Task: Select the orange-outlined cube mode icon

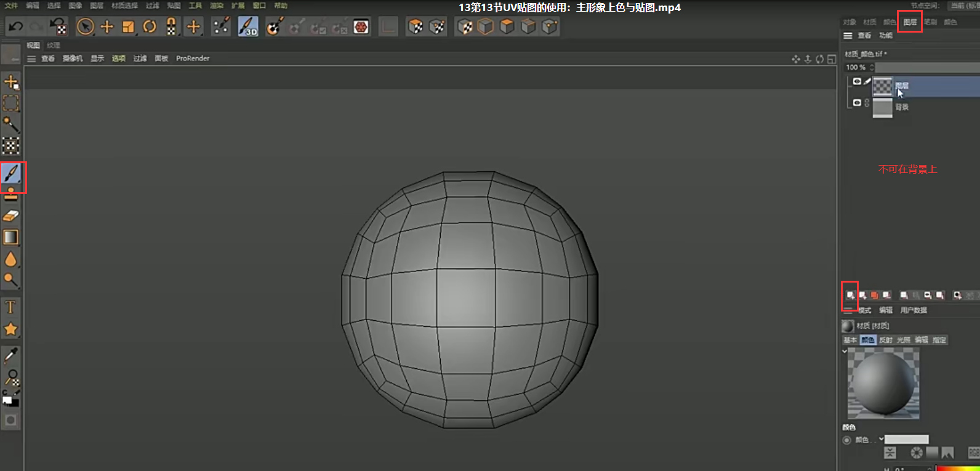Action: (486, 26)
